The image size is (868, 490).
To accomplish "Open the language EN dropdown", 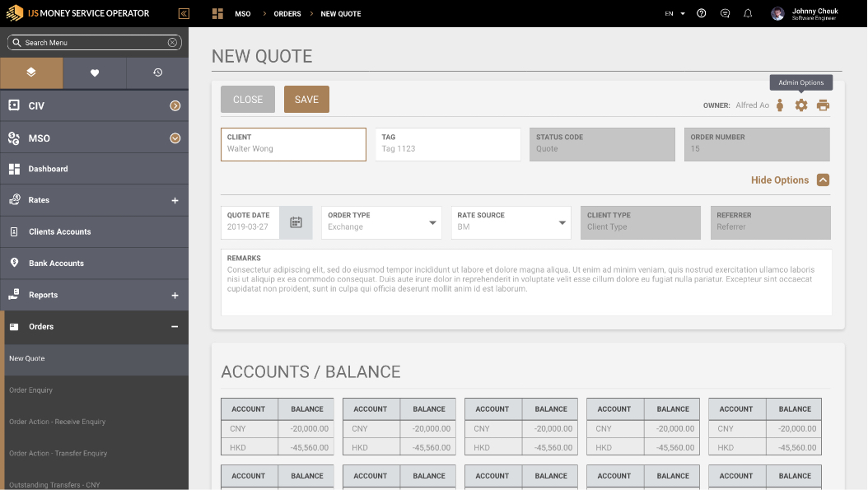I will click(x=674, y=13).
